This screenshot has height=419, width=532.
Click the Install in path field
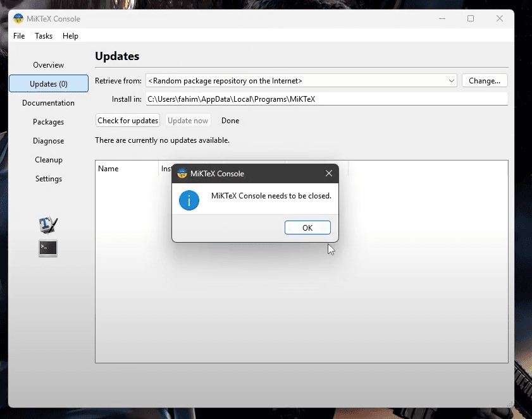click(327, 99)
